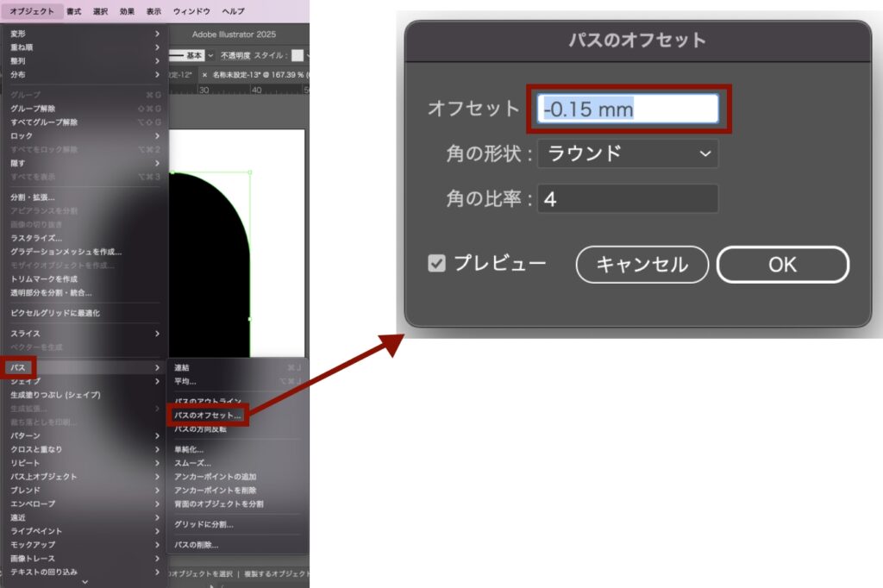This screenshot has height=588, width=883.
Task: Close the 名称未設定-13 document tab
Action: click(x=204, y=75)
